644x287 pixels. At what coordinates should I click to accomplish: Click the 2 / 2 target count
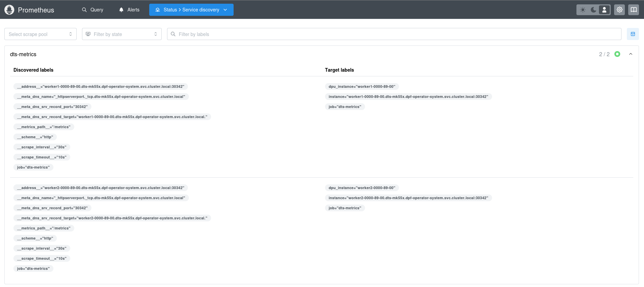pyautogui.click(x=604, y=54)
